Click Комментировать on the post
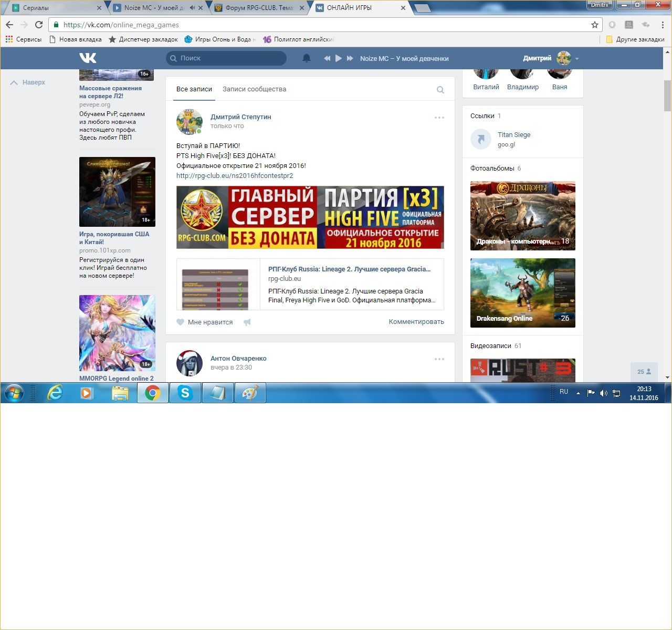This screenshot has width=672, height=630. pyautogui.click(x=416, y=322)
